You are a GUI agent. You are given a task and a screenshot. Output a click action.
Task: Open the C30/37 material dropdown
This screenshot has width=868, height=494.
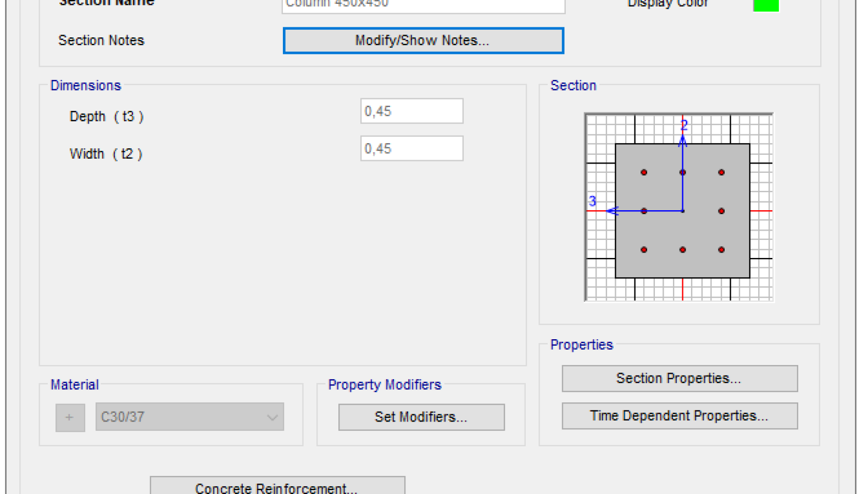point(181,417)
